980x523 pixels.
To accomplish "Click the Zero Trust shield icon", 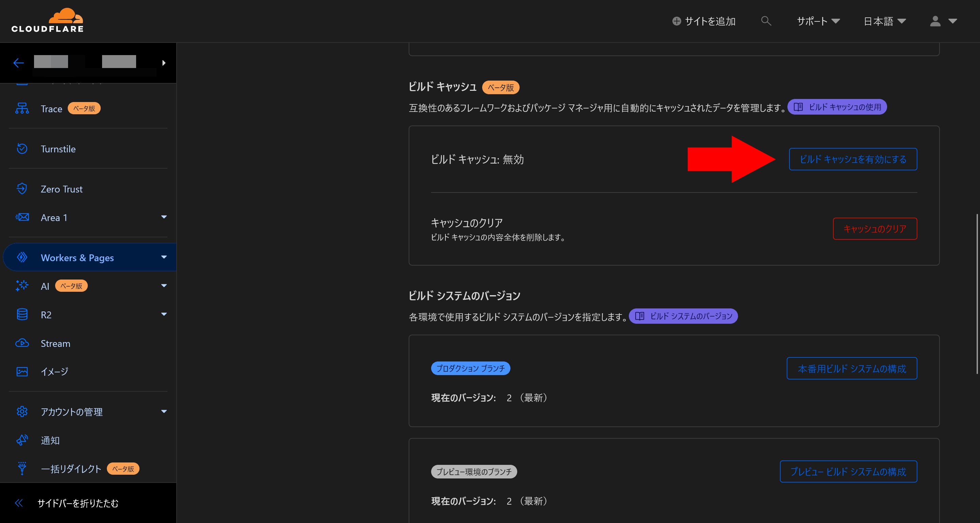I will (22, 188).
